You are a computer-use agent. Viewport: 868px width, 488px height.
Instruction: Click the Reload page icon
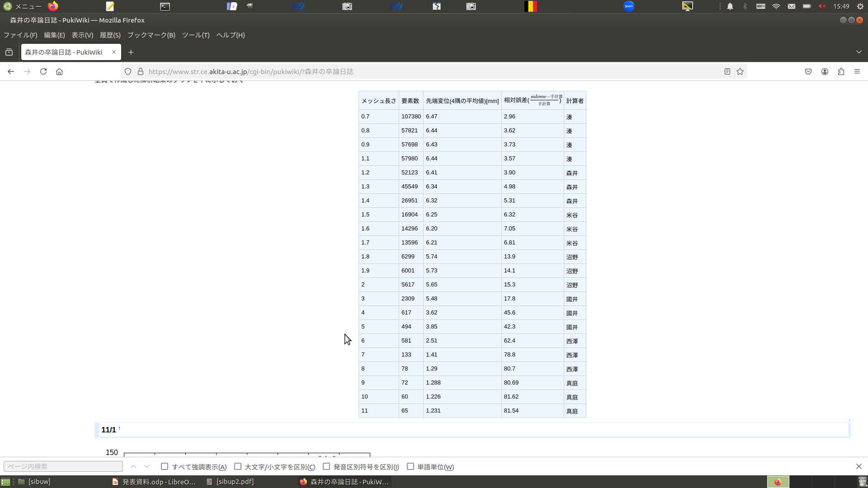point(43,71)
